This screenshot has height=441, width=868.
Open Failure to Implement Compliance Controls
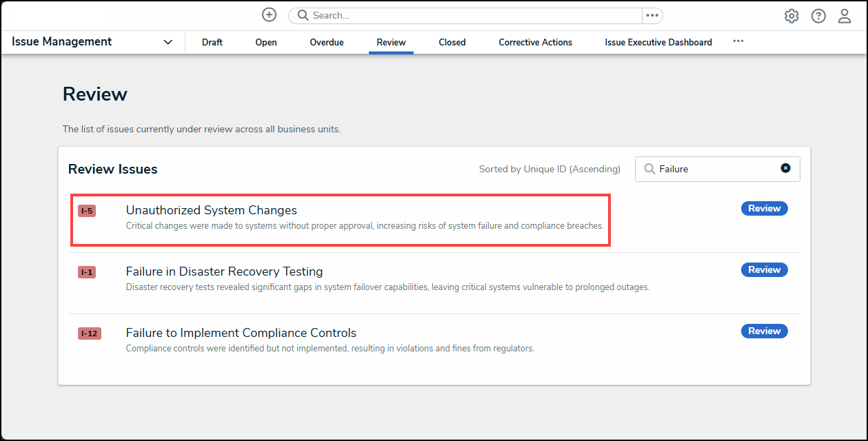tap(241, 333)
